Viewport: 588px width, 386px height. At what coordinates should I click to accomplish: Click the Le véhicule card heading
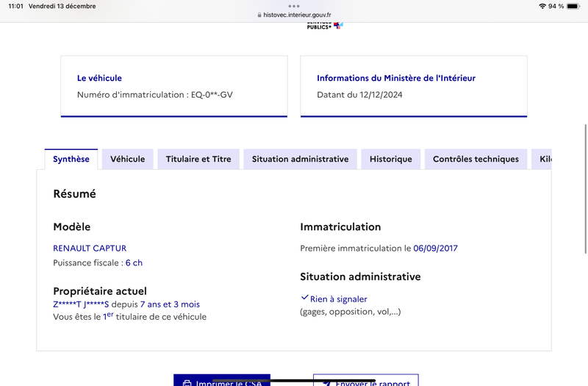(x=99, y=78)
